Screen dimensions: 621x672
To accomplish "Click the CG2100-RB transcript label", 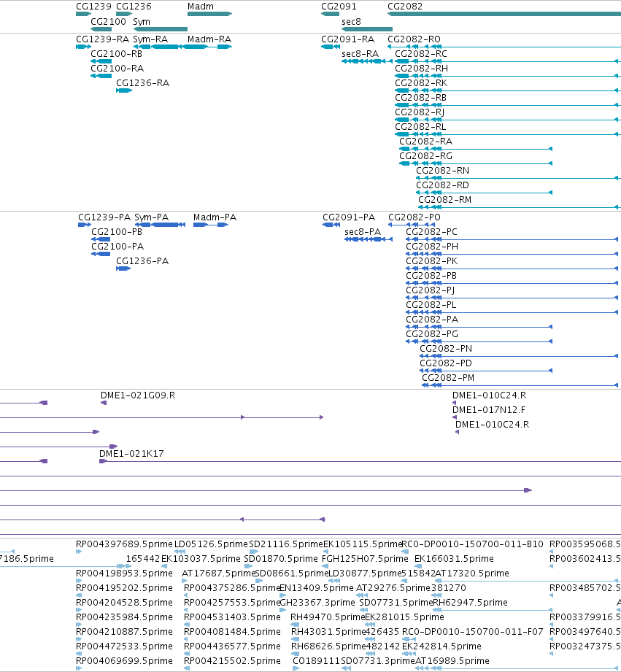I will coord(117,54).
